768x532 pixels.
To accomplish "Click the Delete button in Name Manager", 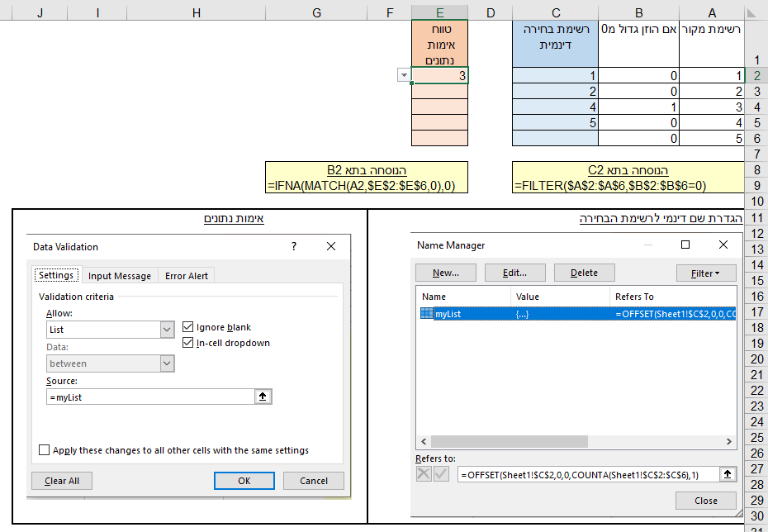I will click(585, 273).
